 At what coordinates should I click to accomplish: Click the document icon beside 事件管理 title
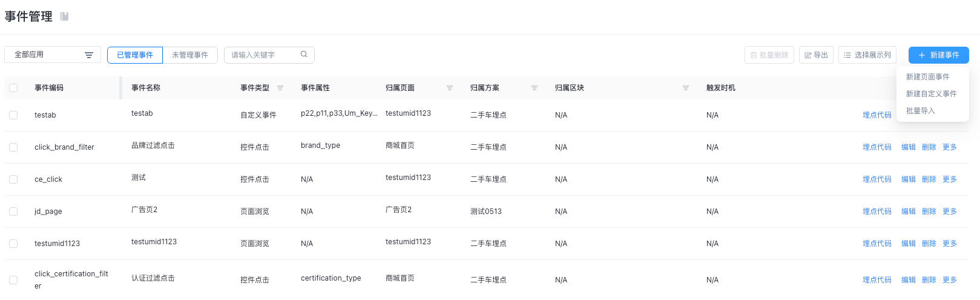point(64,16)
